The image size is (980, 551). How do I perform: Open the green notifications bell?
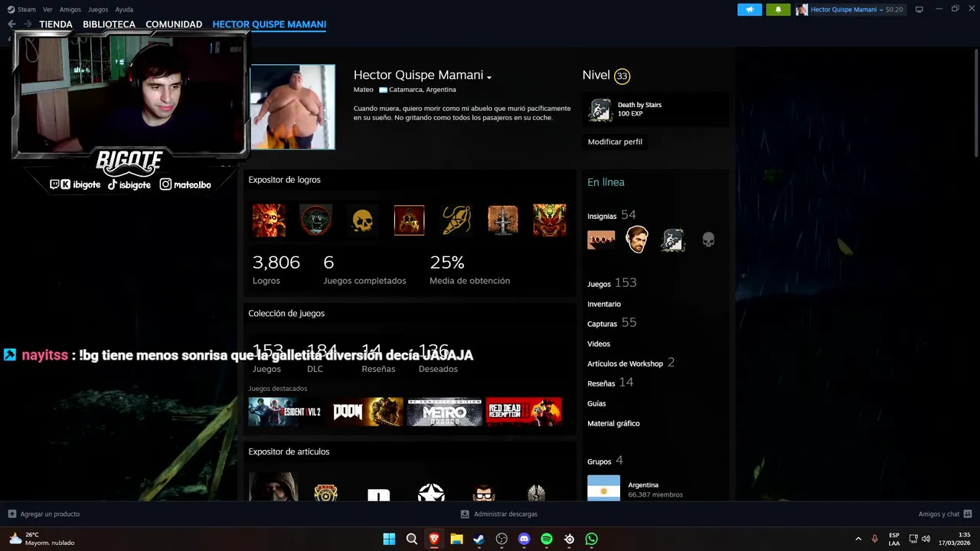(778, 9)
